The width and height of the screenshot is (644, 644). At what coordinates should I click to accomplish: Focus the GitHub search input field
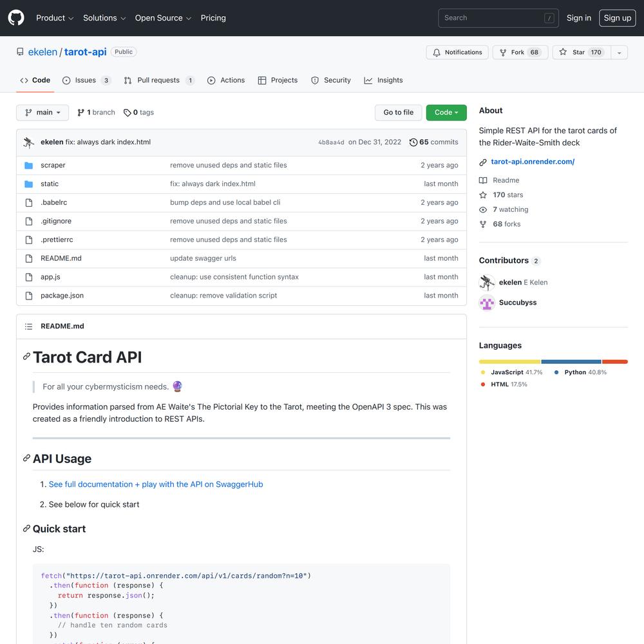pyautogui.click(x=498, y=18)
